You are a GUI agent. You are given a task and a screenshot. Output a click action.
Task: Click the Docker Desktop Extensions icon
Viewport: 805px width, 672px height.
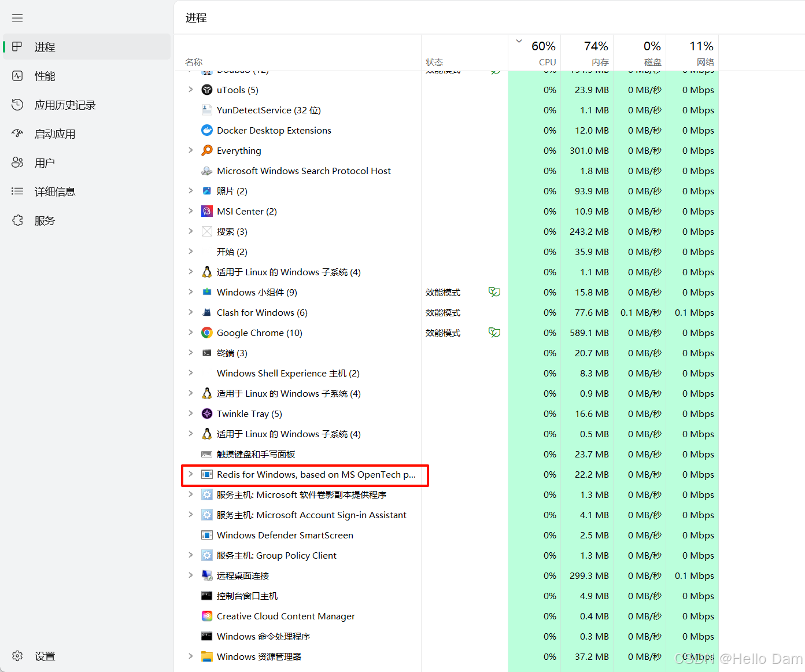tap(206, 130)
